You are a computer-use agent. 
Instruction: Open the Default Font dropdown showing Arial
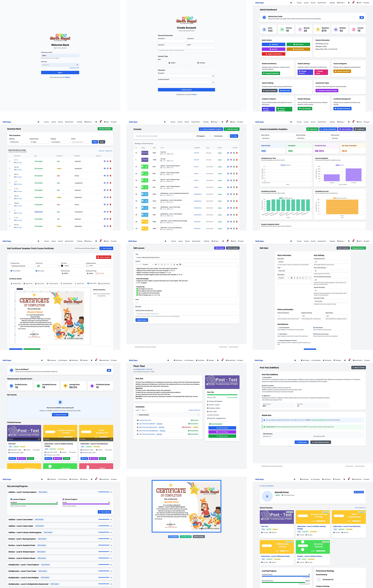tap(48, 266)
